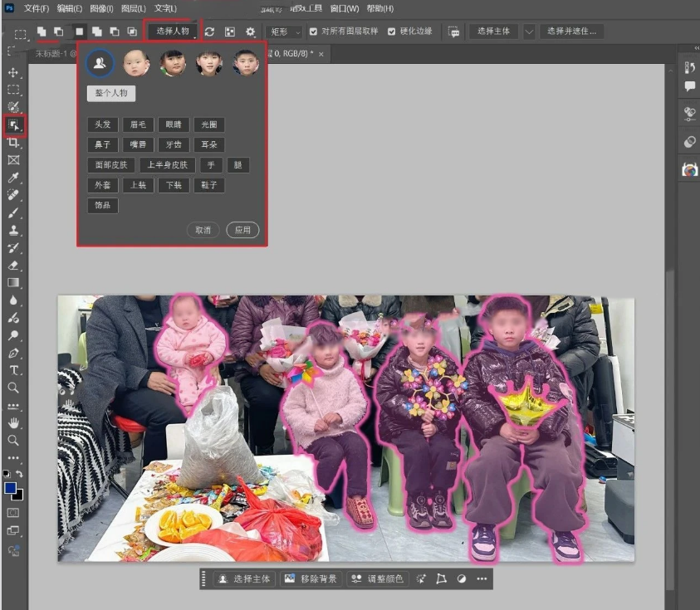Click the background color swatch

tap(19, 495)
